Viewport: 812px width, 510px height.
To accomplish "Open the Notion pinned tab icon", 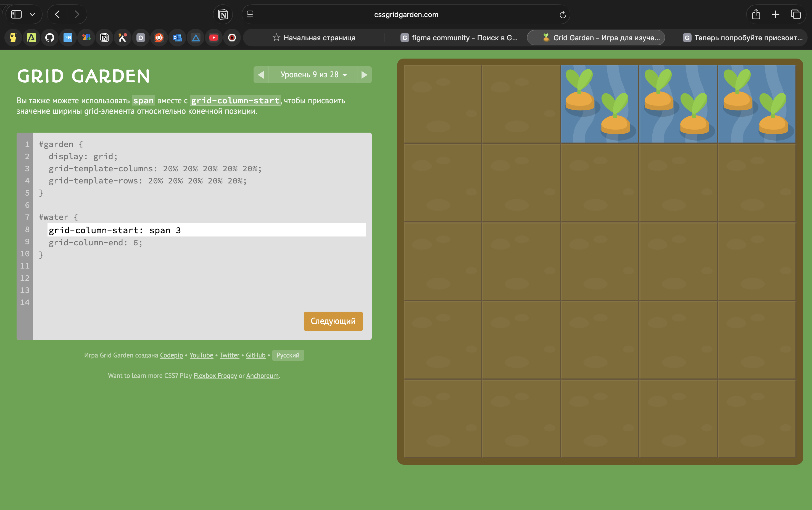I will tap(104, 38).
